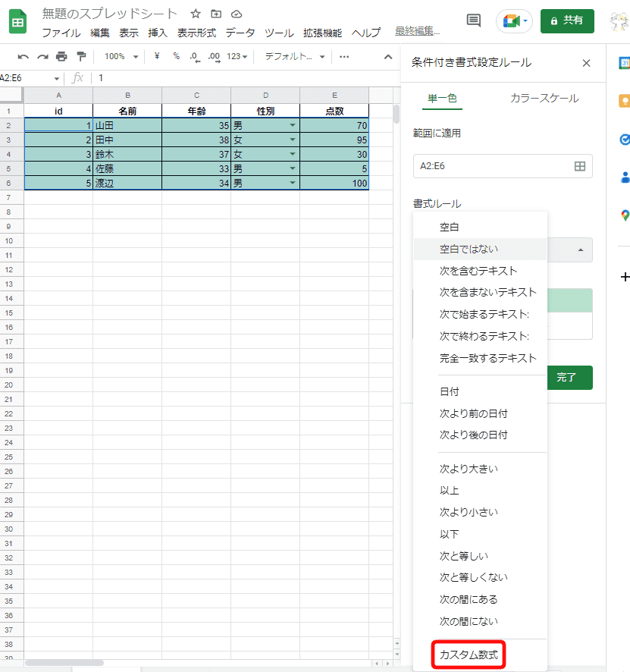Click the Undo icon
The image size is (630, 672).
tap(24, 57)
